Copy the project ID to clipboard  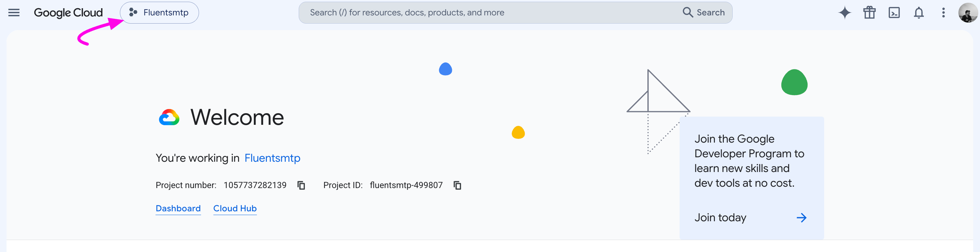457,185
